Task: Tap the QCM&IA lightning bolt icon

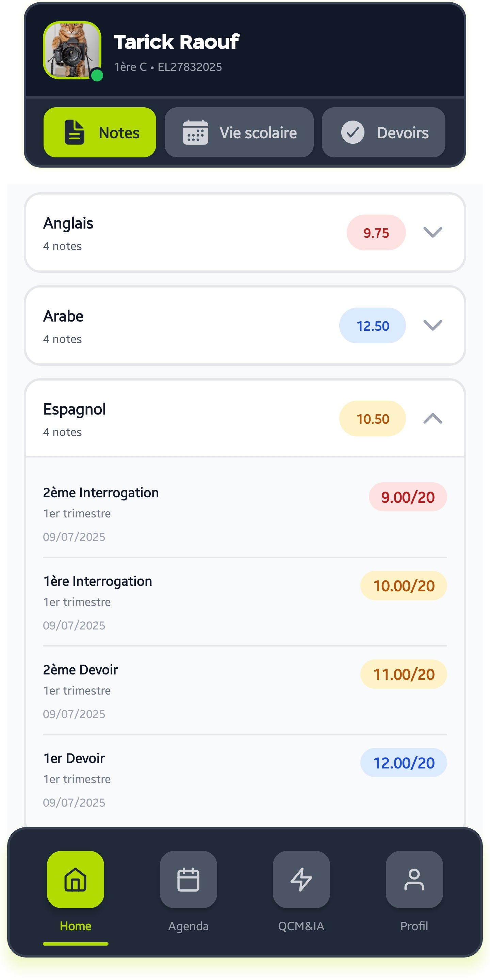Action: (301, 879)
